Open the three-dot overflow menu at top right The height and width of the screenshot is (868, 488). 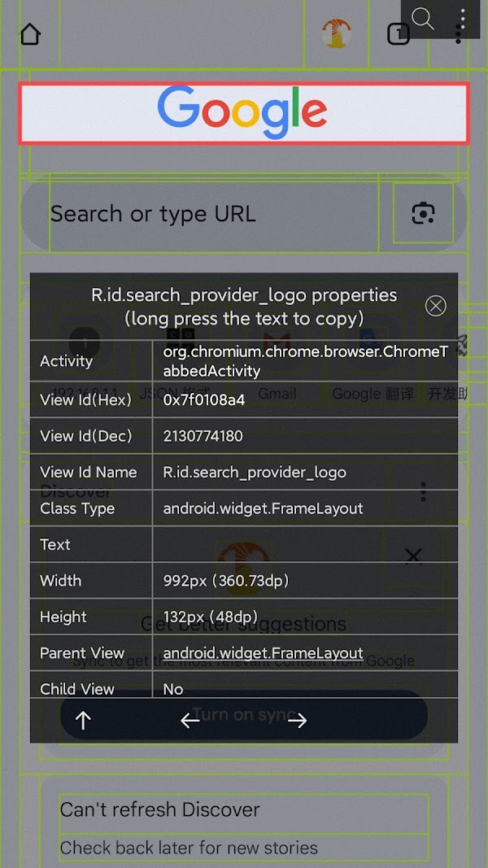[462, 19]
